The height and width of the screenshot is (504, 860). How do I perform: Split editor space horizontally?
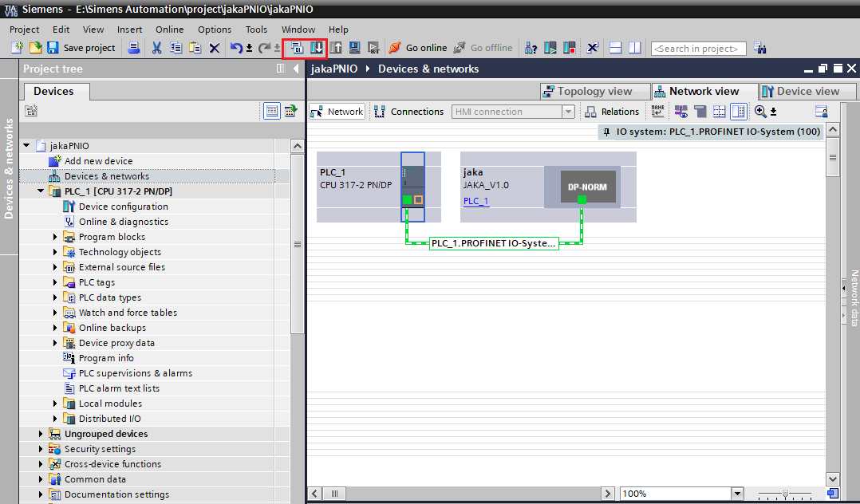point(615,48)
